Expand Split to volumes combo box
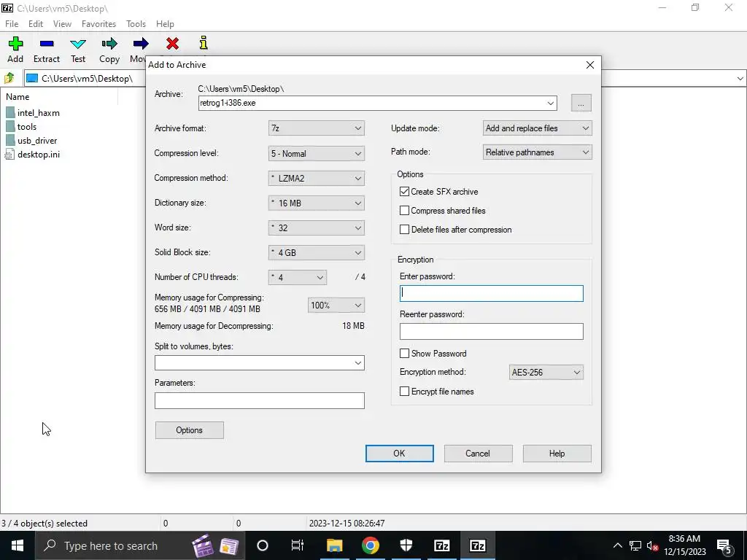This screenshot has width=747, height=560. [357, 363]
